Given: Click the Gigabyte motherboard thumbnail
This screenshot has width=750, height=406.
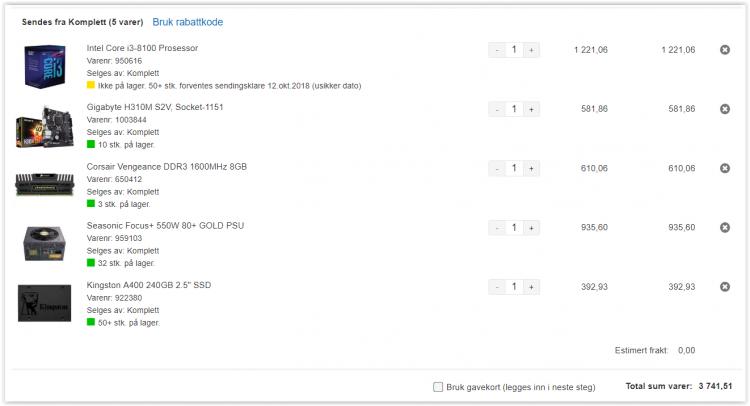Looking at the screenshot, I should pyautogui.click(x=44, y=127).
